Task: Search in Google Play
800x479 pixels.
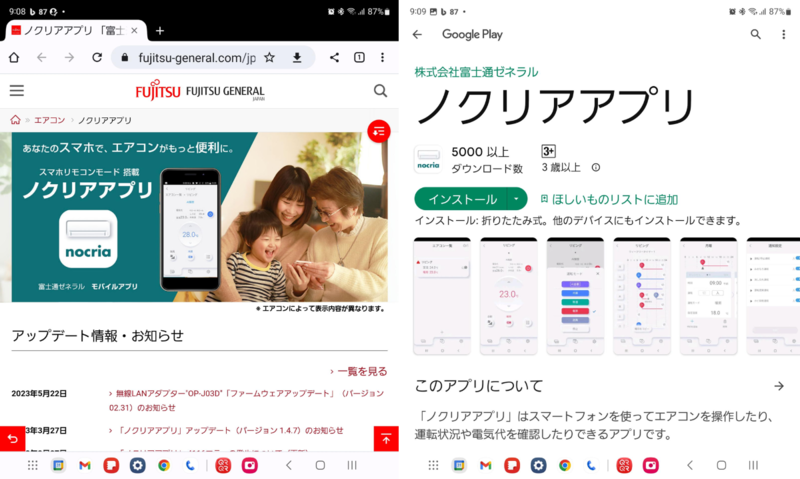Action: coord(756,34)
